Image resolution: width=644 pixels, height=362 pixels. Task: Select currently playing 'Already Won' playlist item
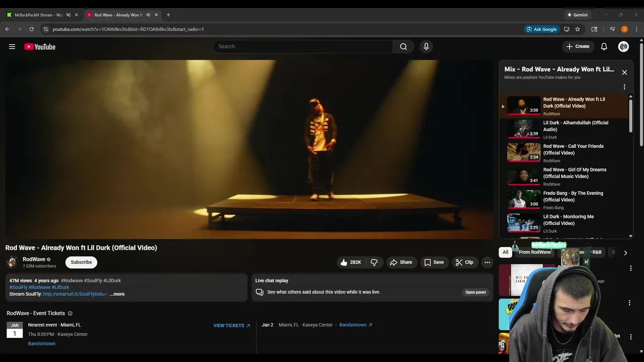pos(564,106)
